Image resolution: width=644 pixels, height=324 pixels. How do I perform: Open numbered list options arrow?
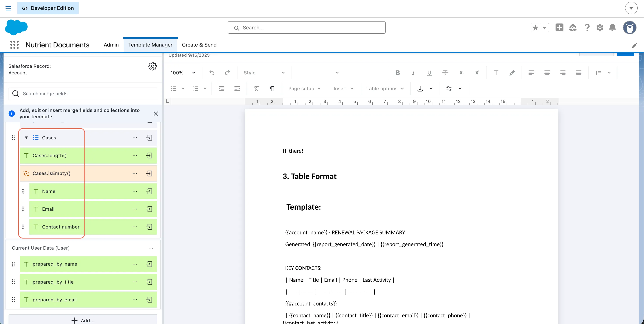[205, 88]
